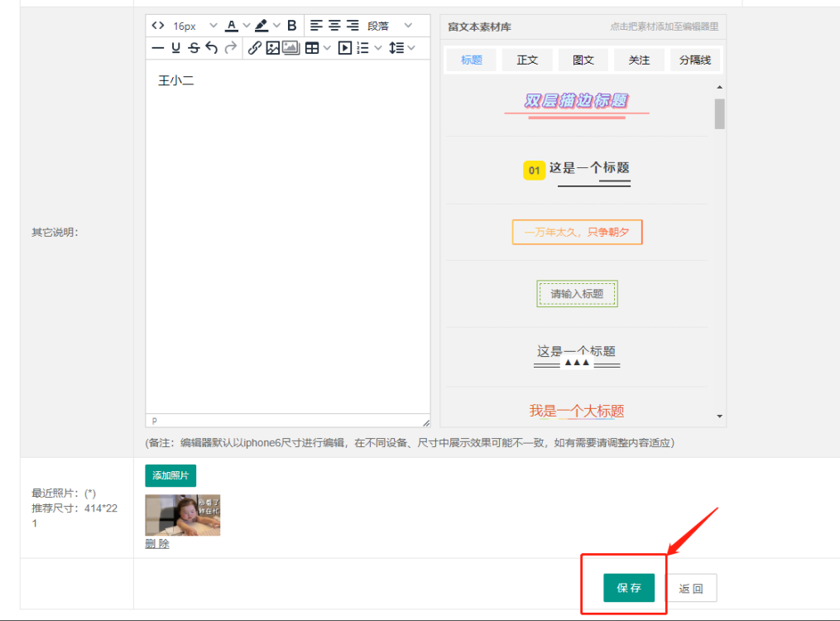Click the source code view icon
Image resolution: width=840 pixels, height=621 pixels.
coord(158,26)
